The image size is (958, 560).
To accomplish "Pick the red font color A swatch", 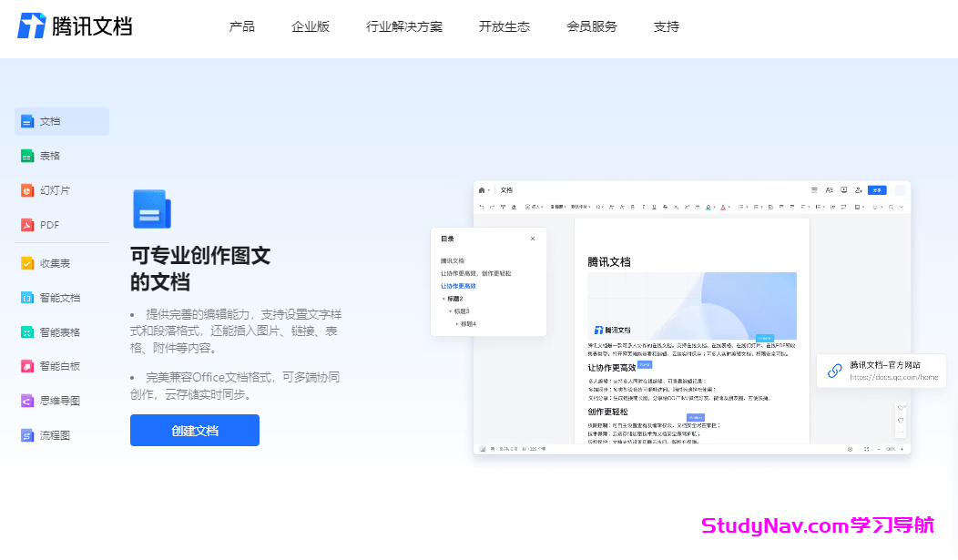I will point(723,207).
